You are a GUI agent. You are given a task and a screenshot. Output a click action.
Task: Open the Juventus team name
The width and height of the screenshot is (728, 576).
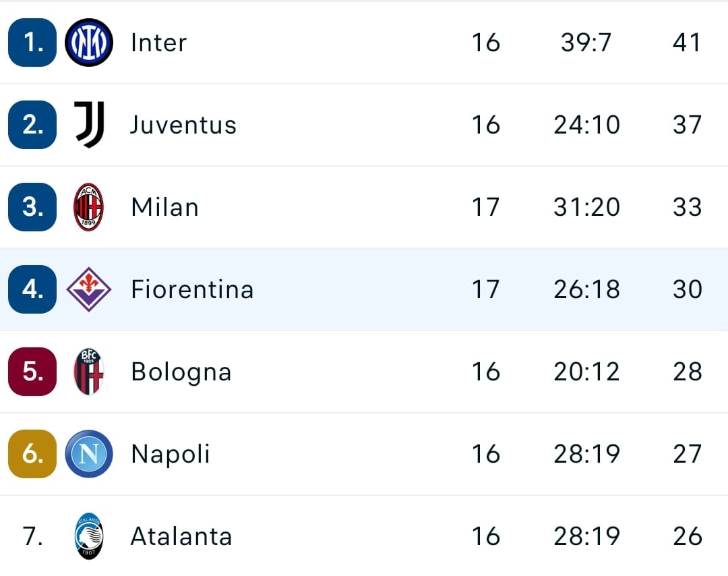coord(183,125)
